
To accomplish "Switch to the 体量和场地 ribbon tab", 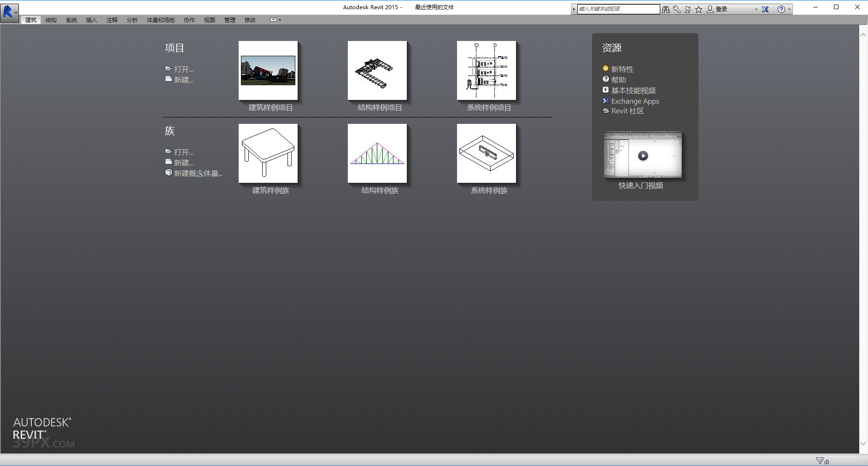I will point(160,20).
